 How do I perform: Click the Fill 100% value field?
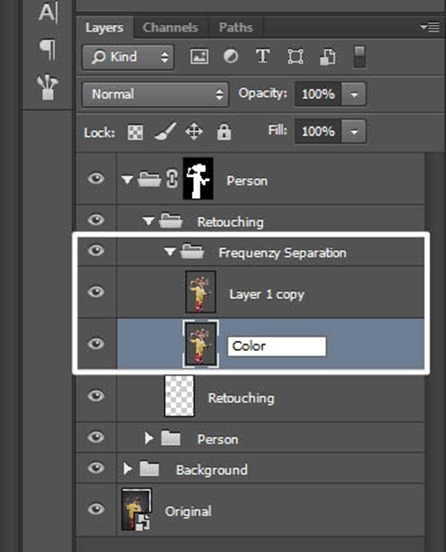318,132
